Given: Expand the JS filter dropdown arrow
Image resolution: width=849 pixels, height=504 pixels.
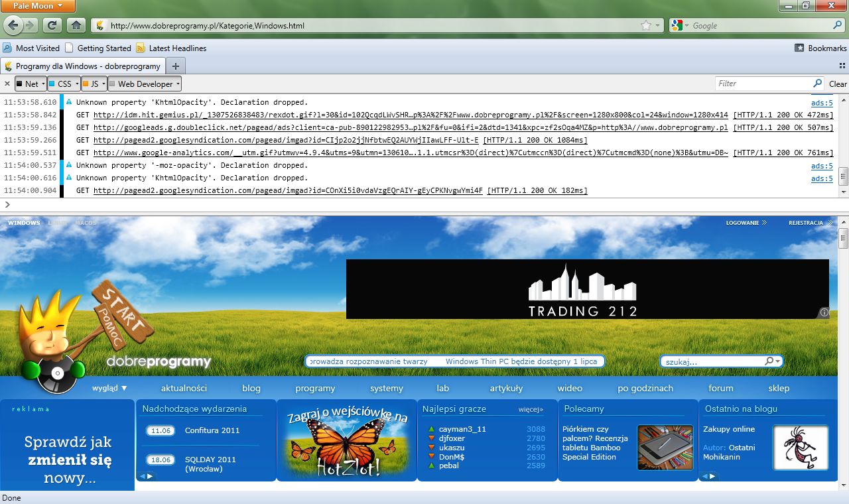Looking at the screenshot, I should pos(103,84).
